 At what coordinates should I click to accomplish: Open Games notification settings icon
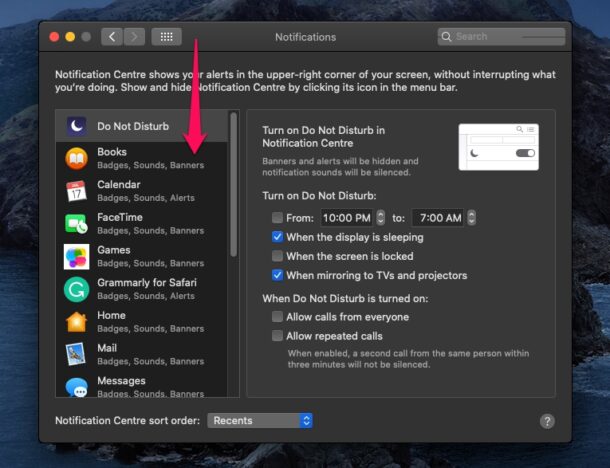(76, 256)
